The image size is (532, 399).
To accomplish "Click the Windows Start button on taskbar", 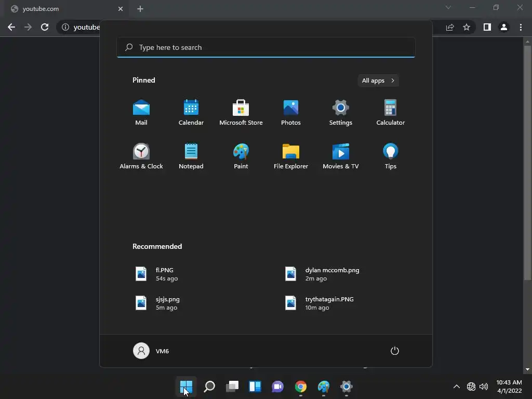I will (187, 387).
